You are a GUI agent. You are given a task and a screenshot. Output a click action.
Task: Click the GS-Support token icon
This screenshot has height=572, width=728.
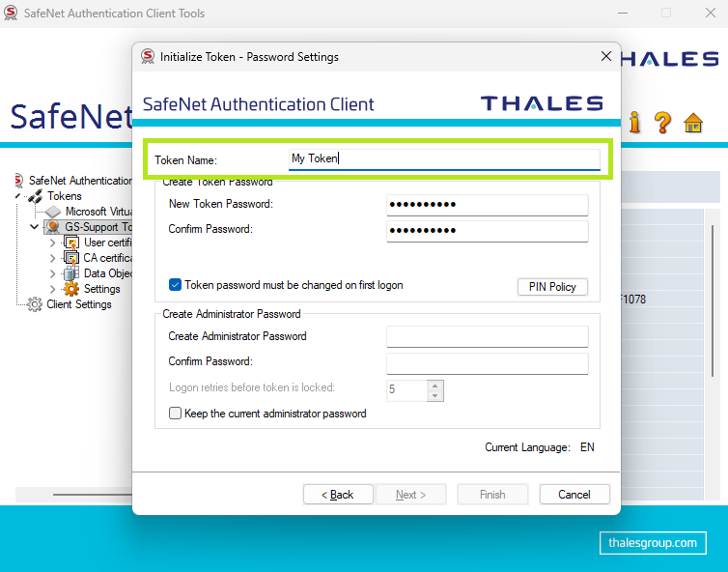tap(53, 227)
